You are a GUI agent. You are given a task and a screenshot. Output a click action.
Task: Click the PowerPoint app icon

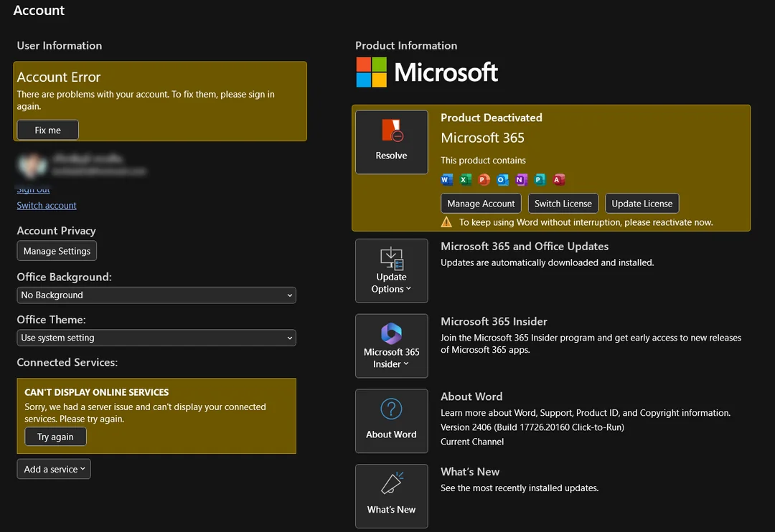484,180
